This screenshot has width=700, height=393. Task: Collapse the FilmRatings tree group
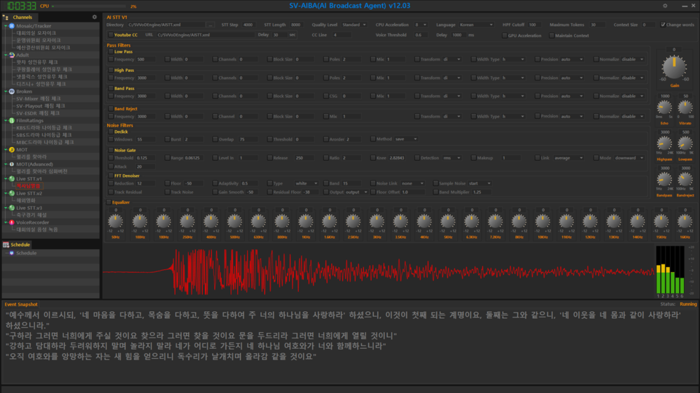click(6, 121)
